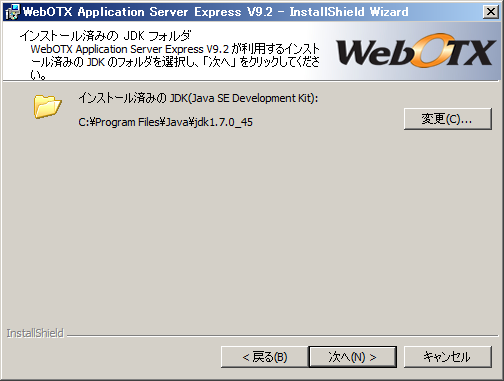Select the JDK path C:¥Program Files¥Java¥jdk1.7.0_45

[165, 122]
